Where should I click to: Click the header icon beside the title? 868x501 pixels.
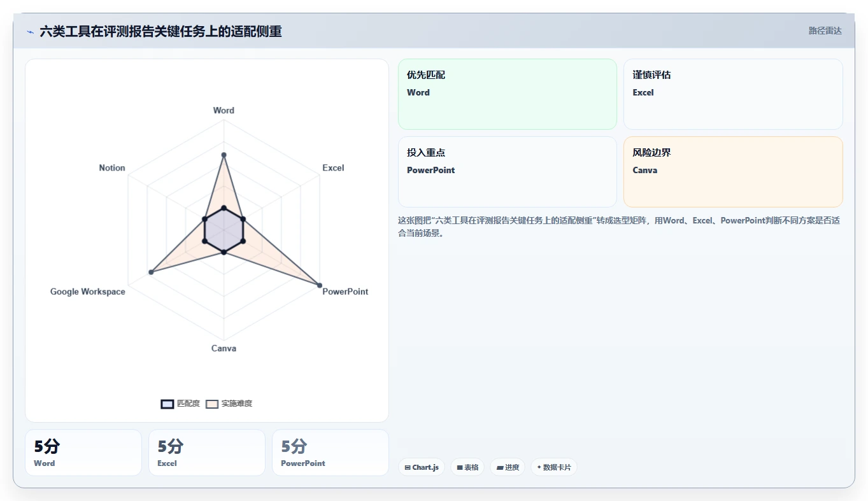pos(31,32)
